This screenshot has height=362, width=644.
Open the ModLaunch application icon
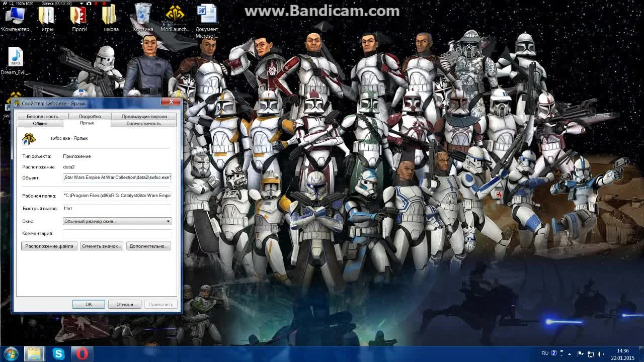pyautogui.click(x=175, y=13)
